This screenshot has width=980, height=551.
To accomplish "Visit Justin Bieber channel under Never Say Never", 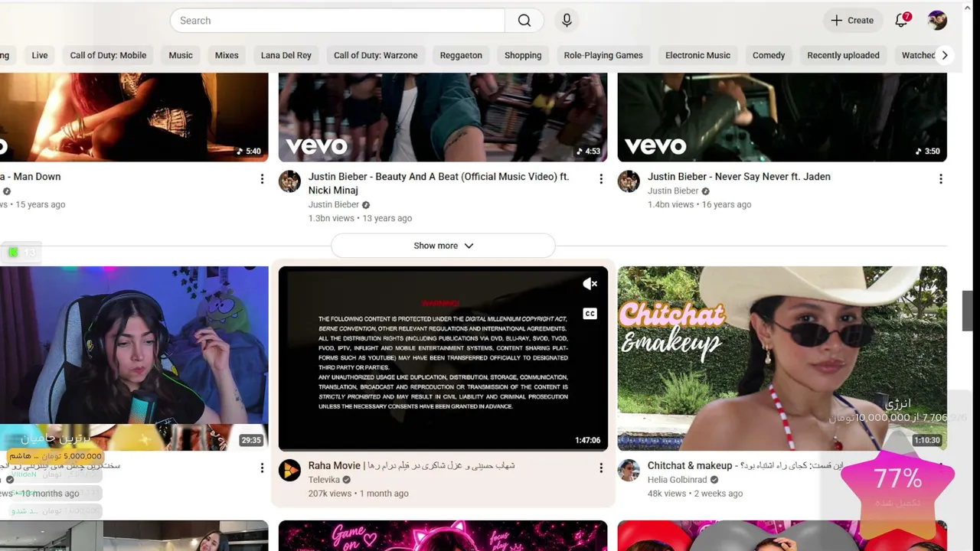I will pos(673,191).
